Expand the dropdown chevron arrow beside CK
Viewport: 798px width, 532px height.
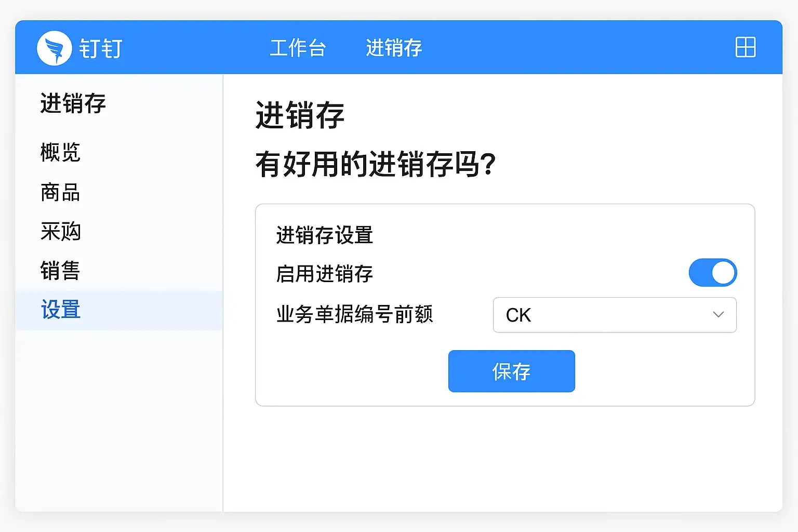point(719,315)
